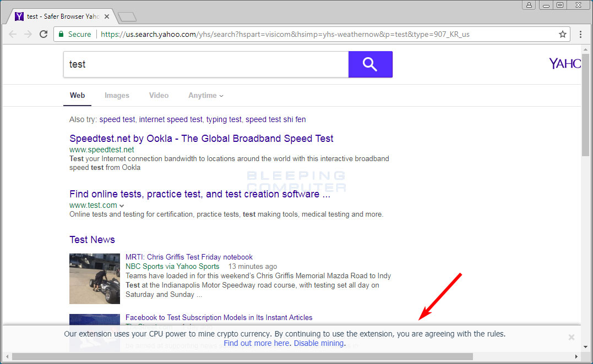Open the Speedtest.net by Ookla result
Viewport: 593px width, 364px height.
click(201, 139)
